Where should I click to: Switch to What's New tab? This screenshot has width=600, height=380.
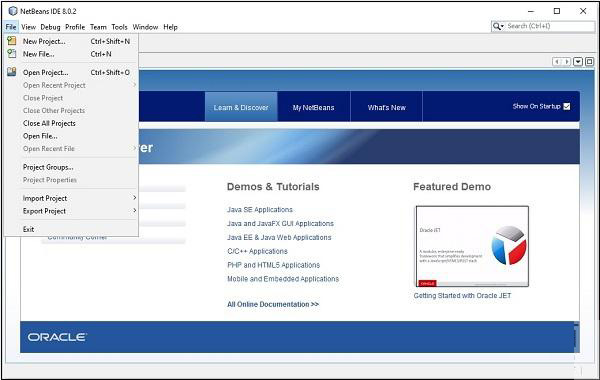[x=386, y=107]
